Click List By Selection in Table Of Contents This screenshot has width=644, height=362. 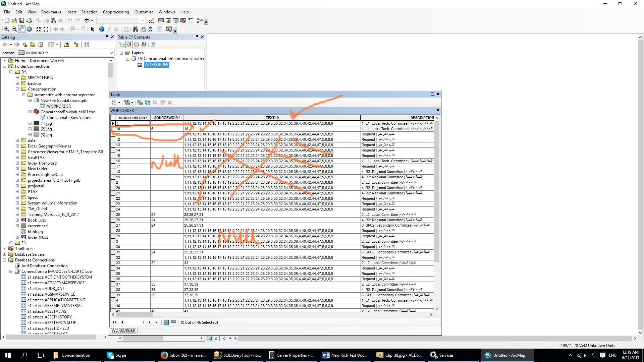point(144,45)
